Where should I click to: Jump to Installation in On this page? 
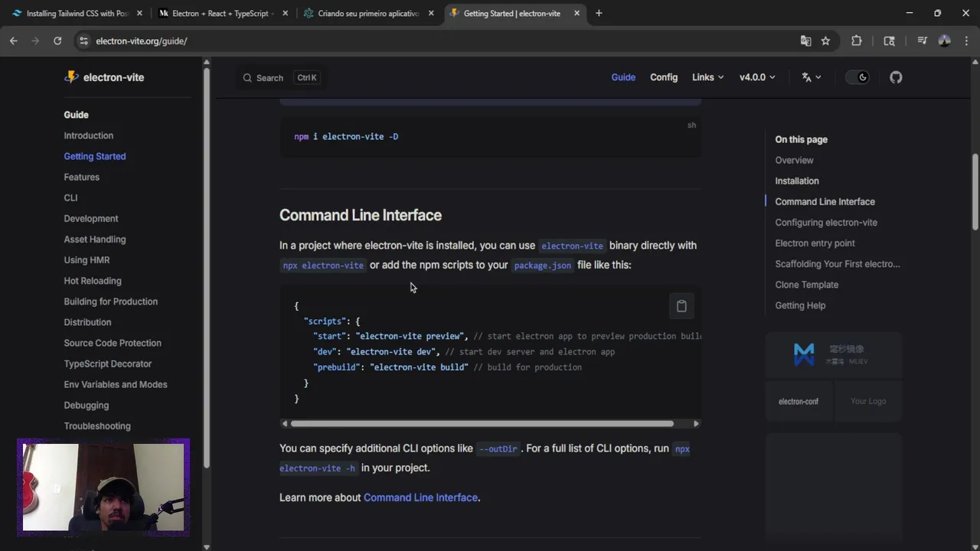[x=797, y=181]
